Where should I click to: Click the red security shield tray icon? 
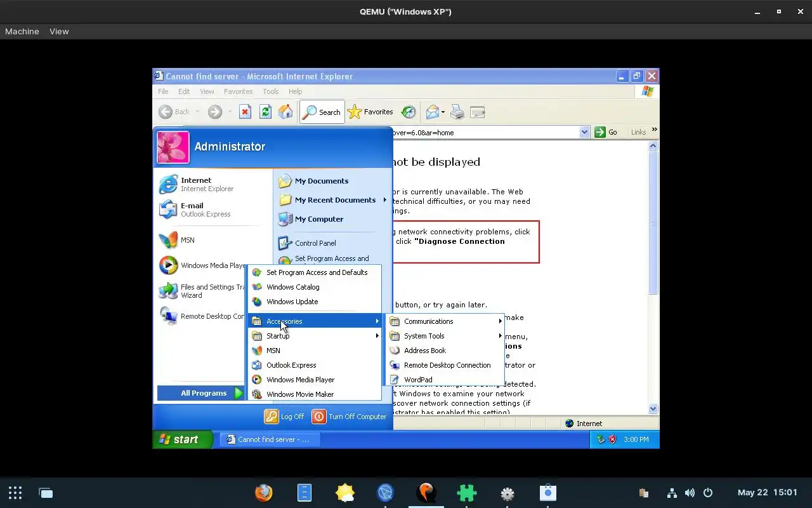613,439
